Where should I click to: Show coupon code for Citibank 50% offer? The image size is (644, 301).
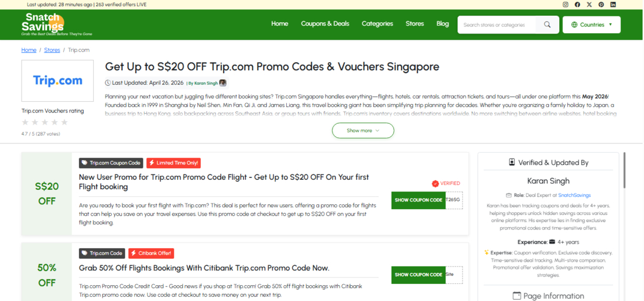[419, 275]
